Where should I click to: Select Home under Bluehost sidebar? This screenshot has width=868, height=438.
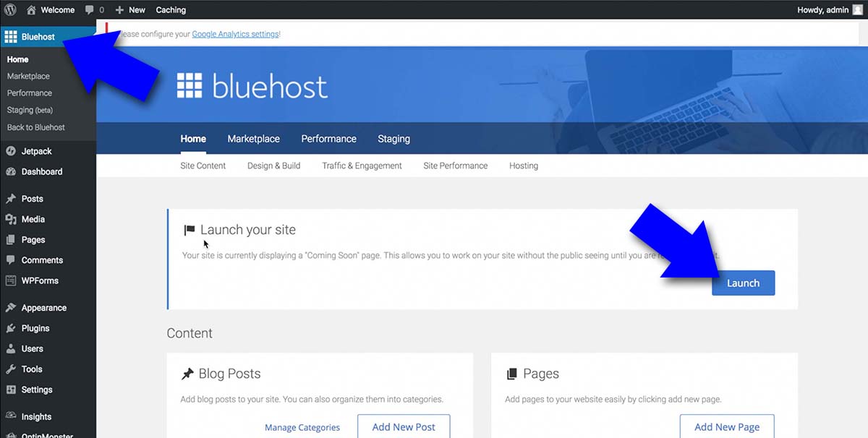click(x=18, y=59)
